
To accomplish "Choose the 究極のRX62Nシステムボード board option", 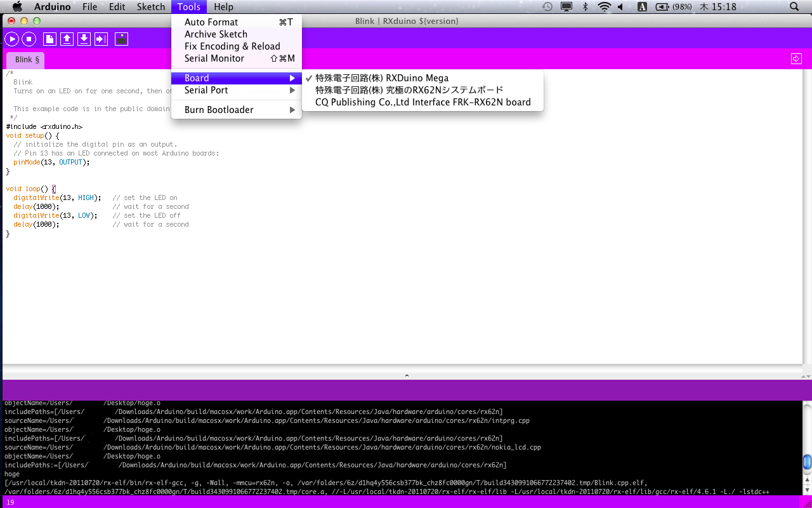I will 409,90.
